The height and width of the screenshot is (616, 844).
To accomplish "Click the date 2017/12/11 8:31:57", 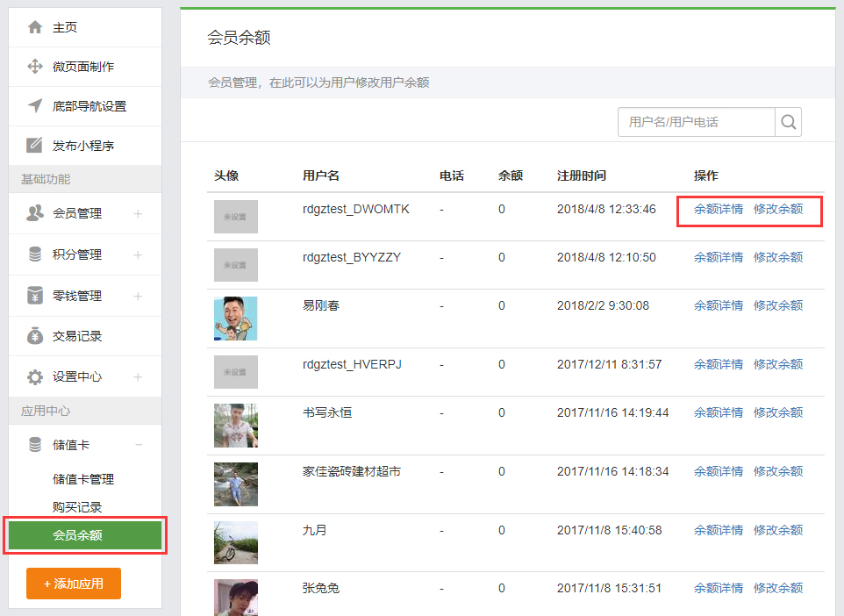I will 610,364.
